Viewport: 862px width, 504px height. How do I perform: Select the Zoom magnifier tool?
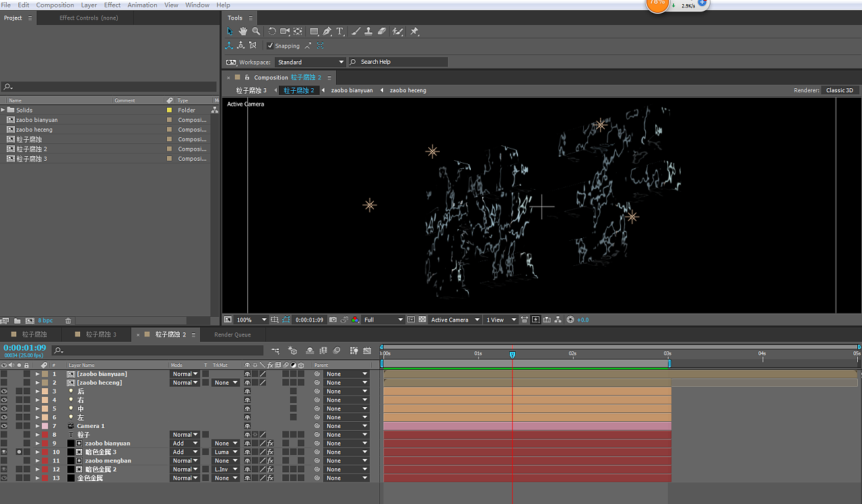(x=256, y=32)
